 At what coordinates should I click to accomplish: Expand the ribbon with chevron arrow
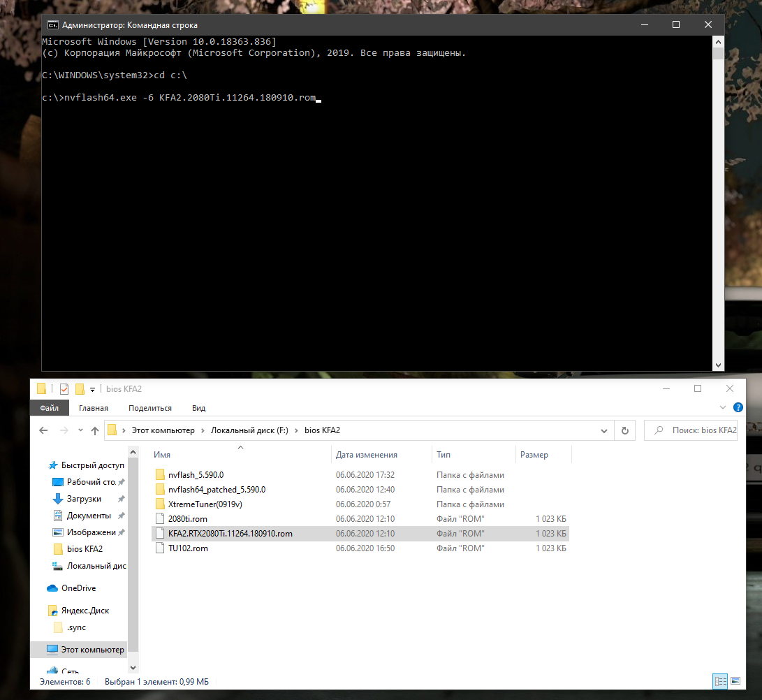pyautogui.click(x=723, y=407)
